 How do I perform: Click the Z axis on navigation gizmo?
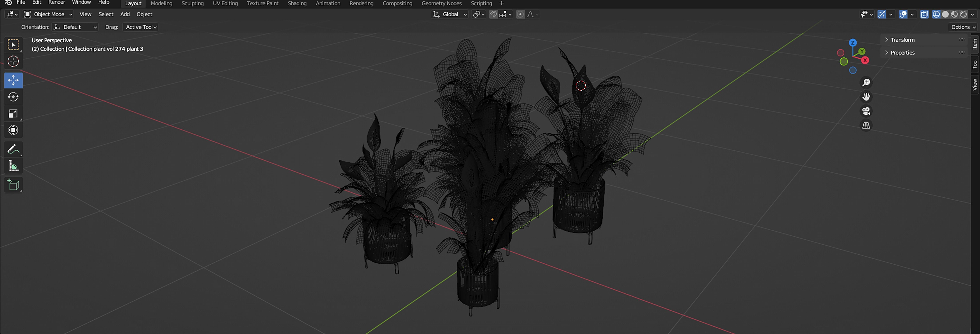853,43
